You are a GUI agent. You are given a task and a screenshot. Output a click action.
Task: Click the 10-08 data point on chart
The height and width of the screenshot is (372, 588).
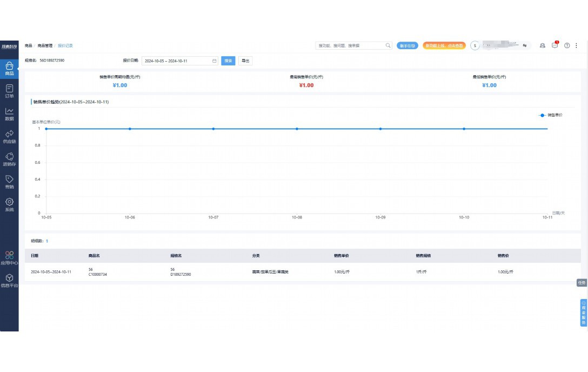tap(297, 129)
